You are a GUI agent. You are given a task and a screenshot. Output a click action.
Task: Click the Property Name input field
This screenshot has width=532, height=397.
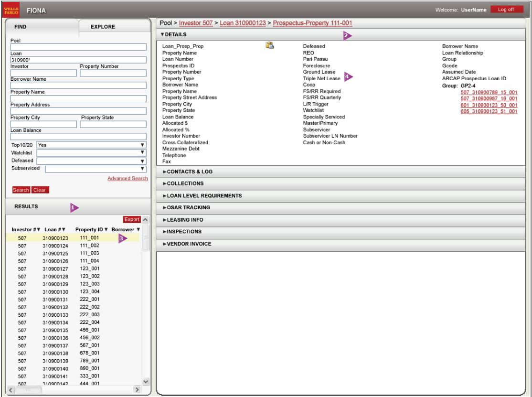[x=78, y=98]
